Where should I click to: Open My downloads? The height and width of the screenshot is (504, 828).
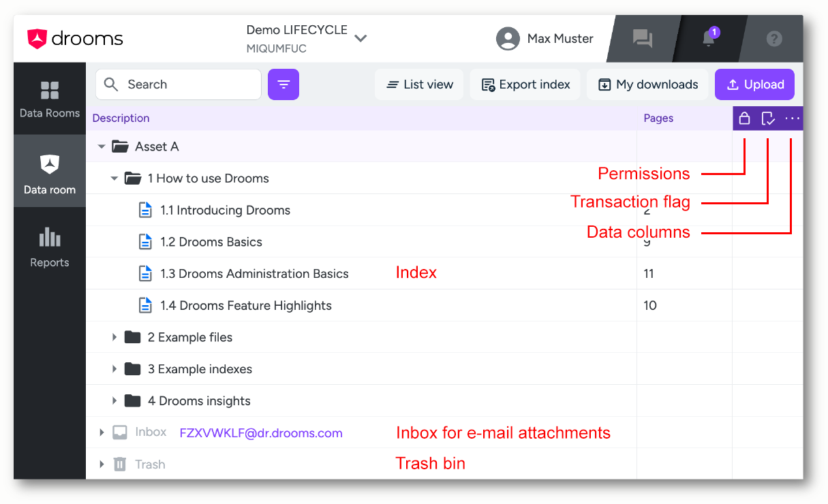point(648,84)
